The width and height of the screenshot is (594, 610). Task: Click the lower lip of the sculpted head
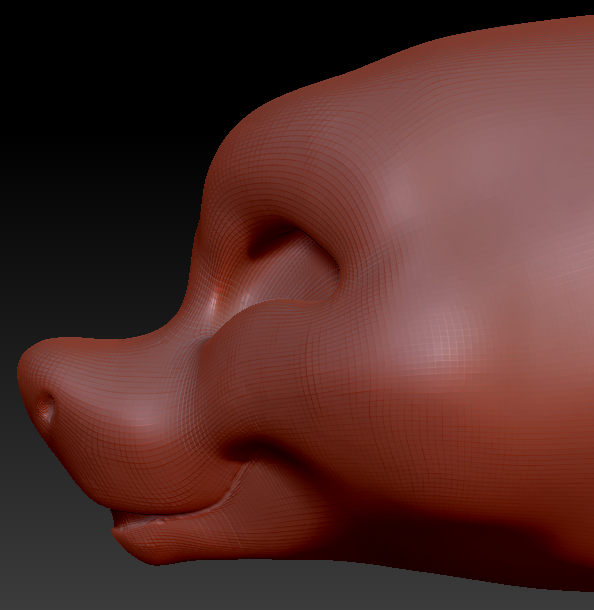click(x=167, y=539)
